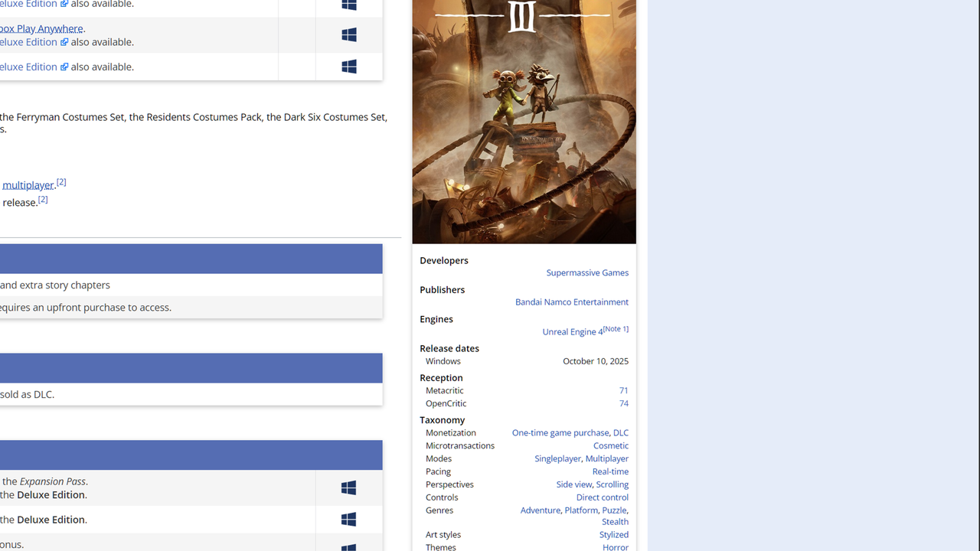Image resolution: width=980 pixels, height=551 pixels.
Task: Open the Direct control link
Action: pos(603,497)
